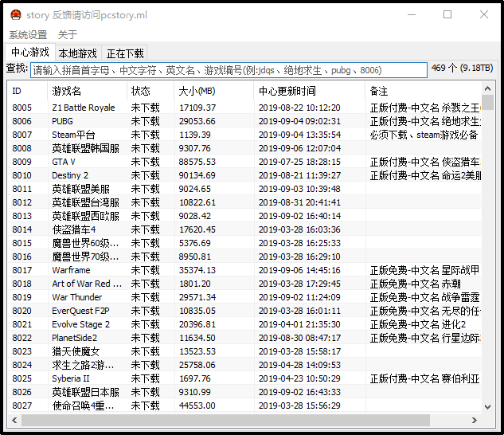Click the 469 个 (9.18TB) count label
The width and height of the screenshot is (504, 435).
pyautogui.click(x=462, y=68)
